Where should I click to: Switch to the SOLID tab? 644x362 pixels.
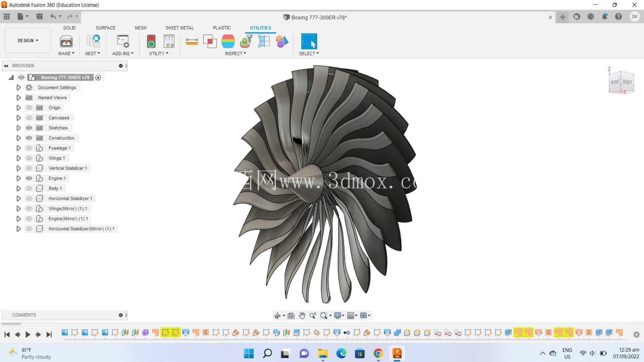point(69,28)
